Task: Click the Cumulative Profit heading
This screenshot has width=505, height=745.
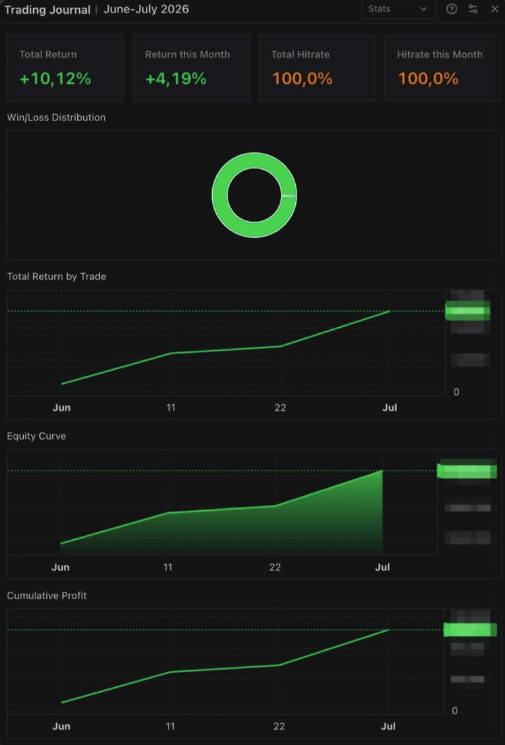Action: click(x=47, y=595)
